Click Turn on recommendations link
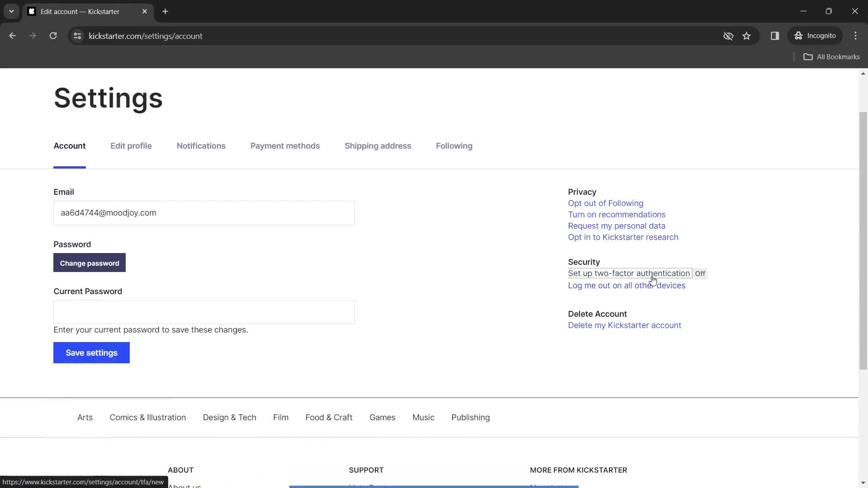This screenshot has height=488, width=868. (617, 215)
